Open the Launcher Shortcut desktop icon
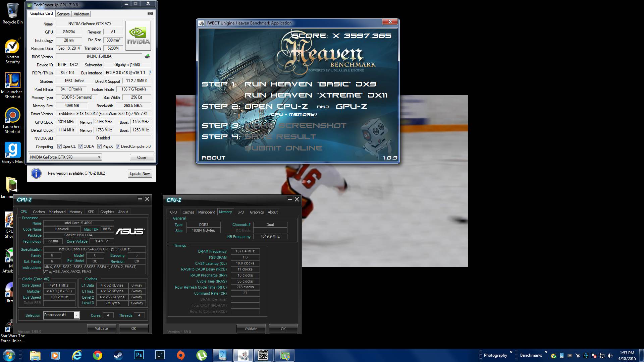The height and width of the screenshot is (362, 644). click(12, 121)
